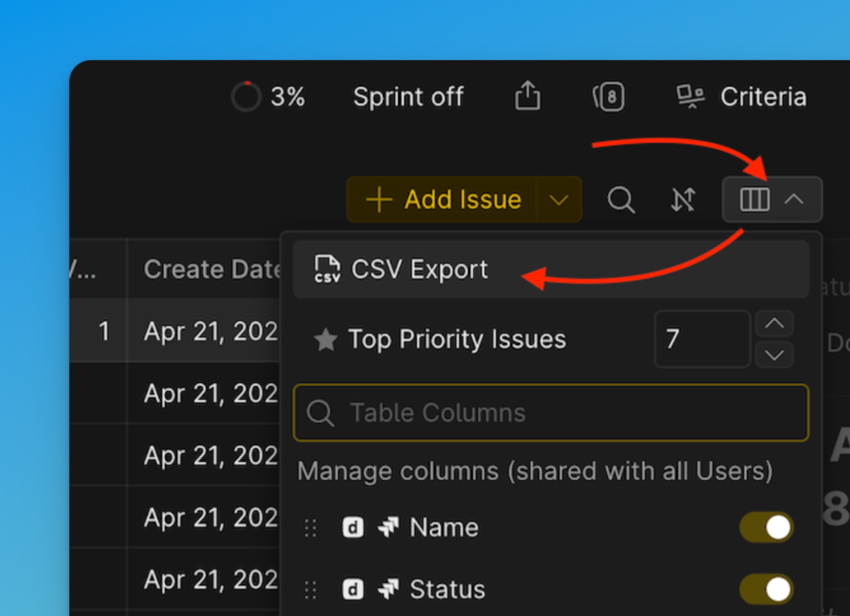
Task: Increase Top Priority Issues count
Action: pos(774,324)
